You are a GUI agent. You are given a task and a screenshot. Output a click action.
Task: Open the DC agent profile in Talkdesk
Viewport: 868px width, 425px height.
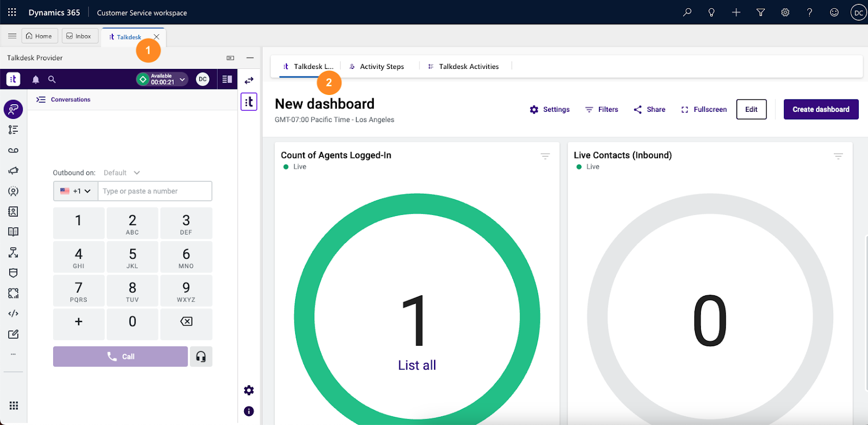pyautogui.click(x=203, y=79)
